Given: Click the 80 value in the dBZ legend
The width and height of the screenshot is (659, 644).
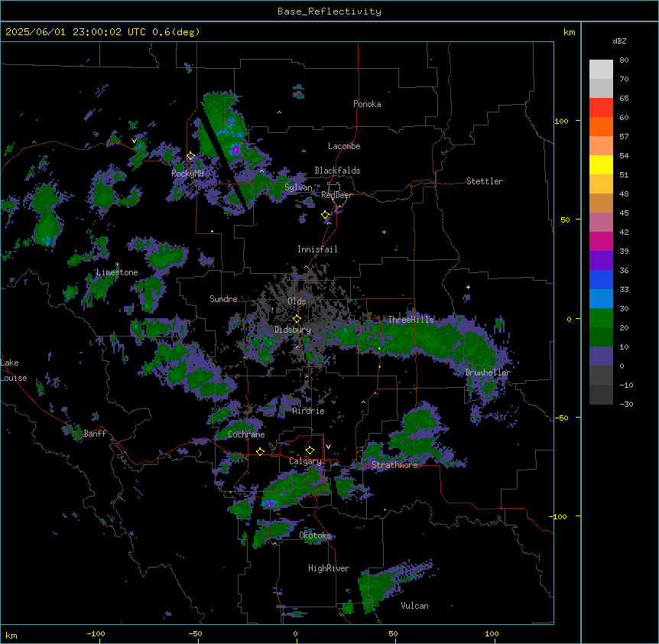Looking at the screenshot, I should click(624, 60).
